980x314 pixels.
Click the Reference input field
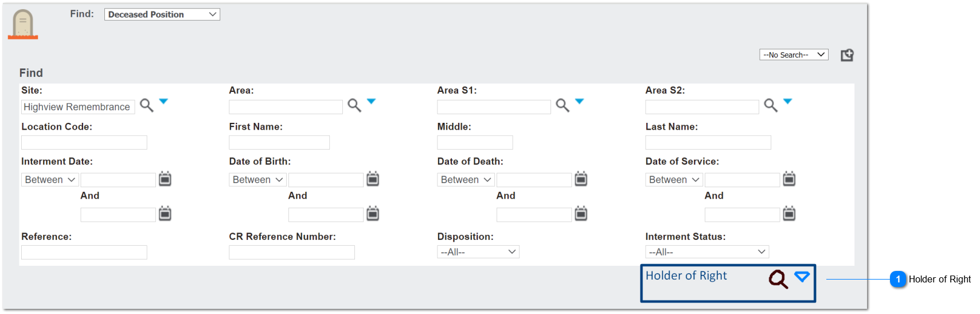click(x=84, y=253)
